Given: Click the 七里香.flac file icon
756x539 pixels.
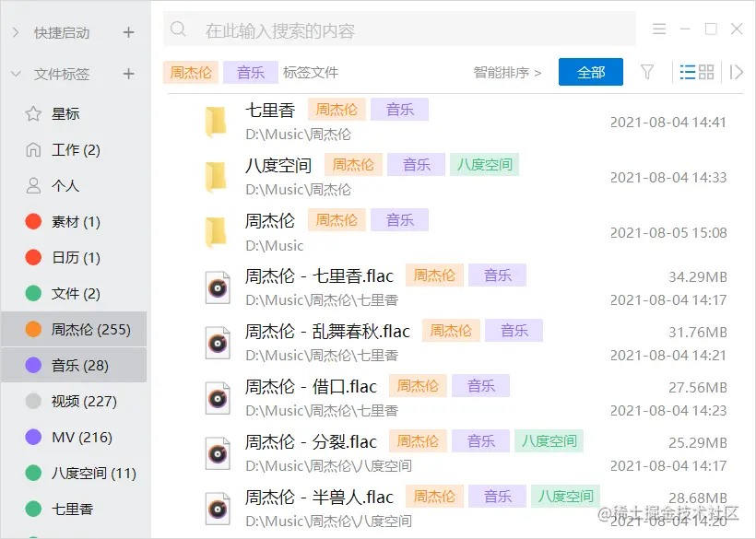Looking at the screenshot, I should coord(218,288).
